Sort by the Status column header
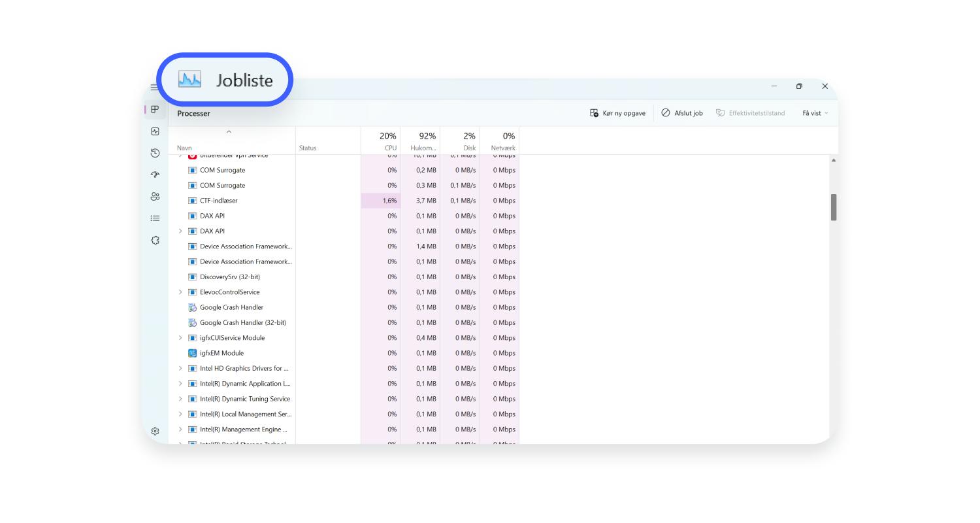The image size is (980, 523). click(328, 141)
